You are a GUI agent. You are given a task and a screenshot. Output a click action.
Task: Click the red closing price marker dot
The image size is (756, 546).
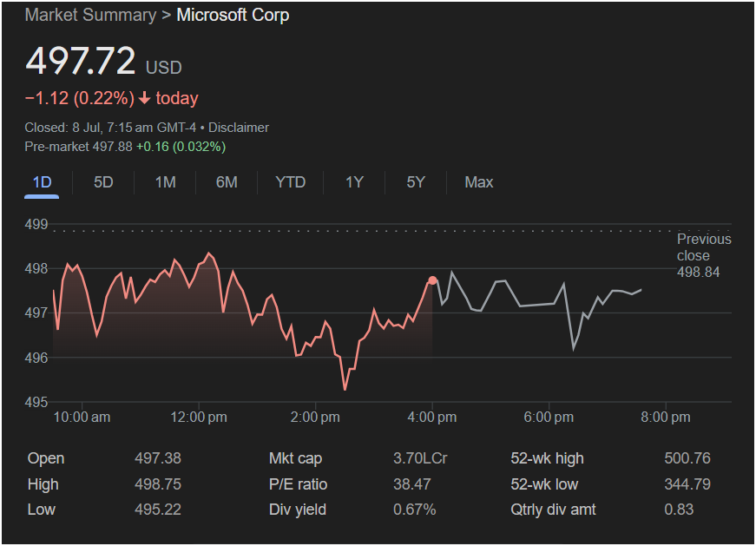point(432,280)
